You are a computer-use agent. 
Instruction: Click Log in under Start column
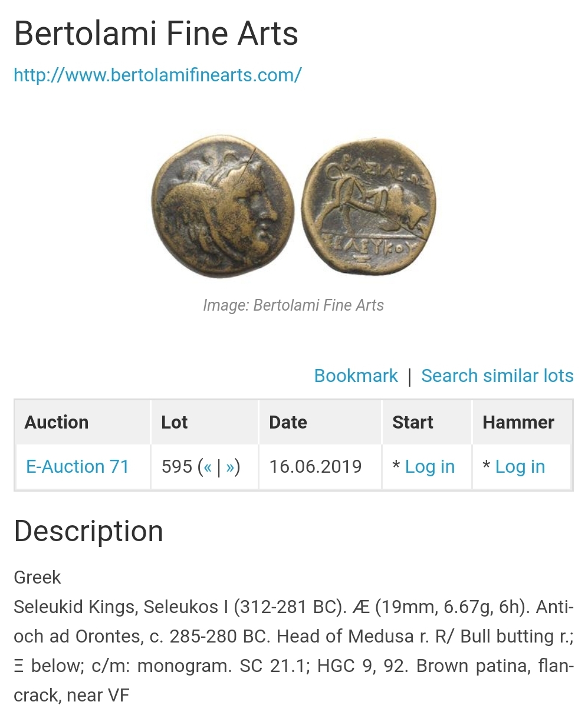(429, 467)
